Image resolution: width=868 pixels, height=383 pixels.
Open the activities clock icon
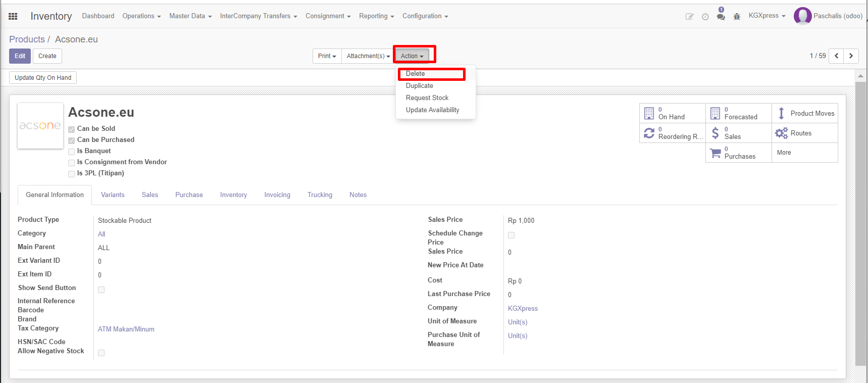pos(705,17)
